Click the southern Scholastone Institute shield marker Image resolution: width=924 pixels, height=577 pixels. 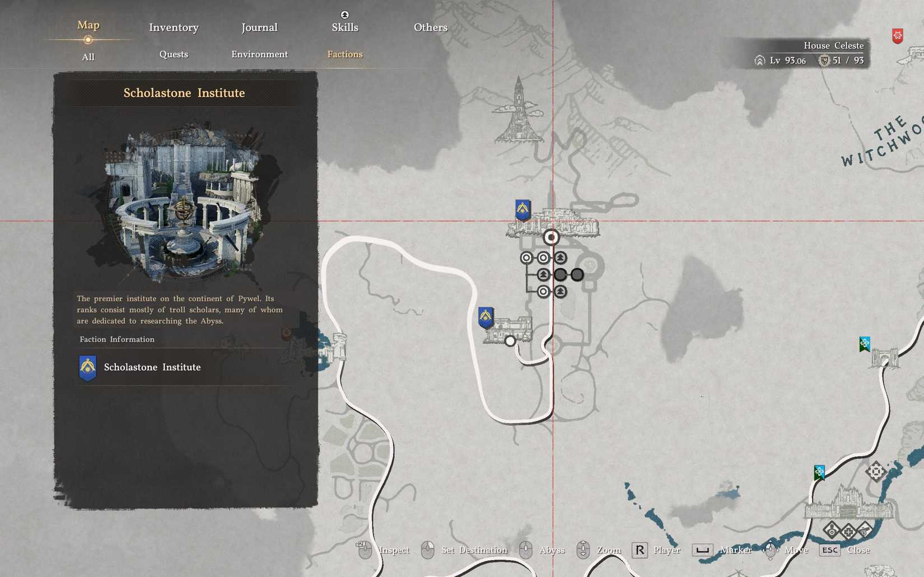(486, 317)
